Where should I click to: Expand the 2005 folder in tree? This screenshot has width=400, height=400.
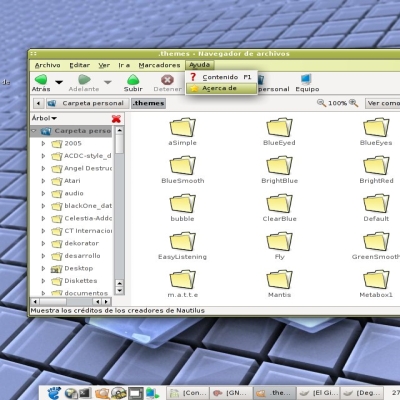[x=43, y=144]
